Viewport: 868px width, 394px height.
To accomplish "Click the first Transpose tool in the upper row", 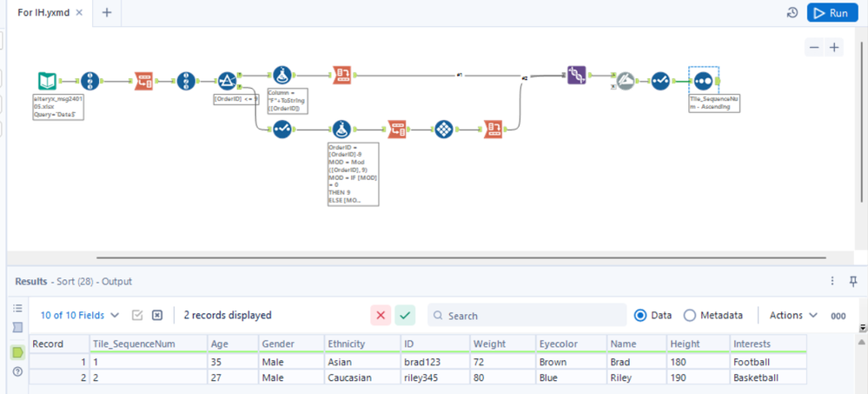I will coord(144,81).
